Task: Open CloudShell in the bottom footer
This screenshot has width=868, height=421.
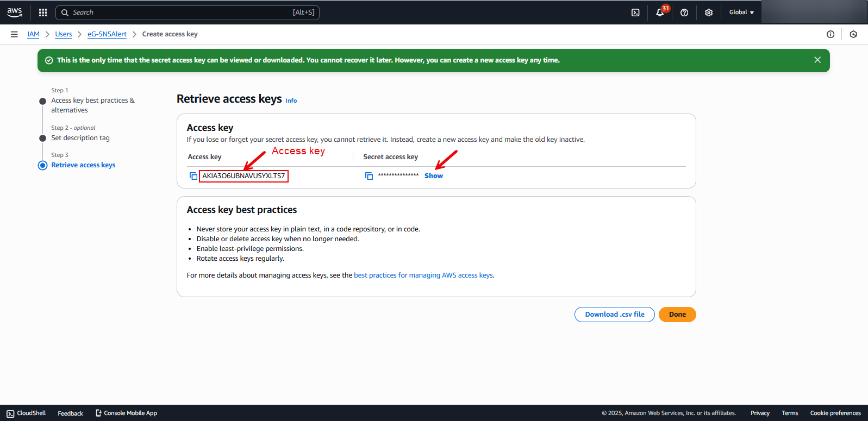Action: pyautogui.click(x=26, y=413)
